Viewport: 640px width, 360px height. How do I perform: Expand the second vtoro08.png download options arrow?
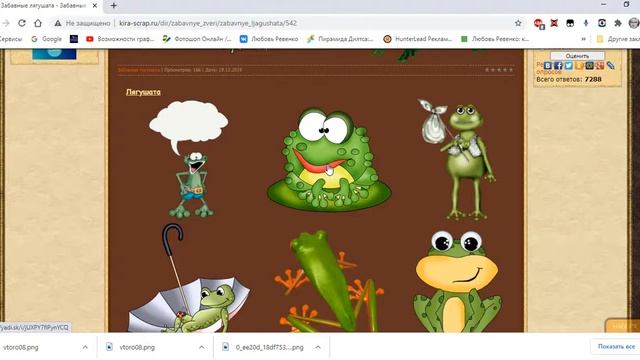point(202,347)
